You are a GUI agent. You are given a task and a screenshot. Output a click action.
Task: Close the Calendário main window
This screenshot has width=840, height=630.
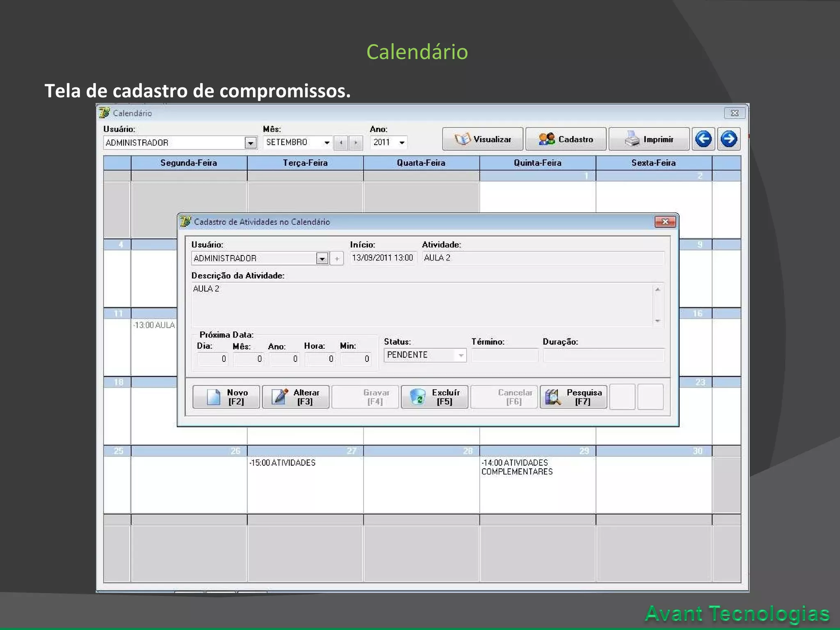(x=735, y=113)
